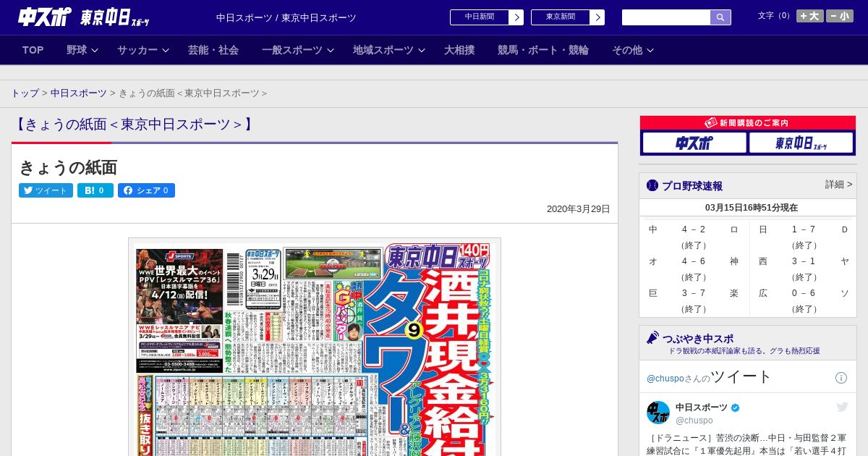Expand the その他 menu dropdown
Viewport: 868px width, 456px height.
coord(633,50)
